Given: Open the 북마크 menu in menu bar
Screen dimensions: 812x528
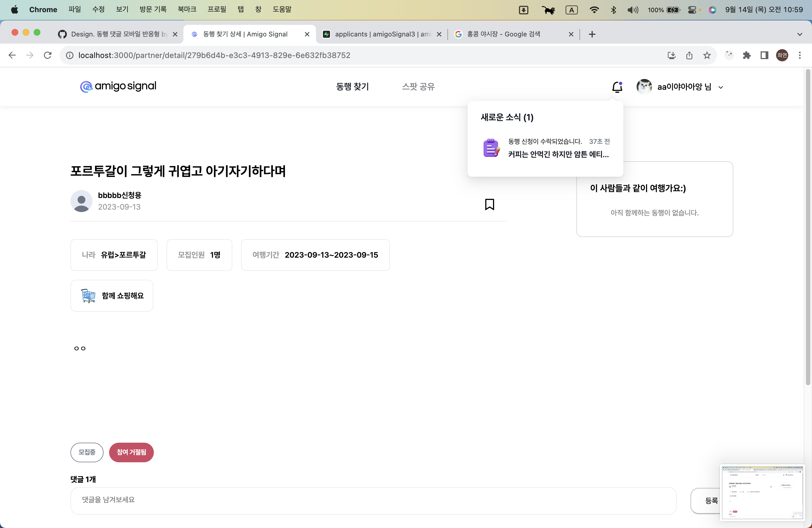Looking at the screenshot, I should 187,9.
